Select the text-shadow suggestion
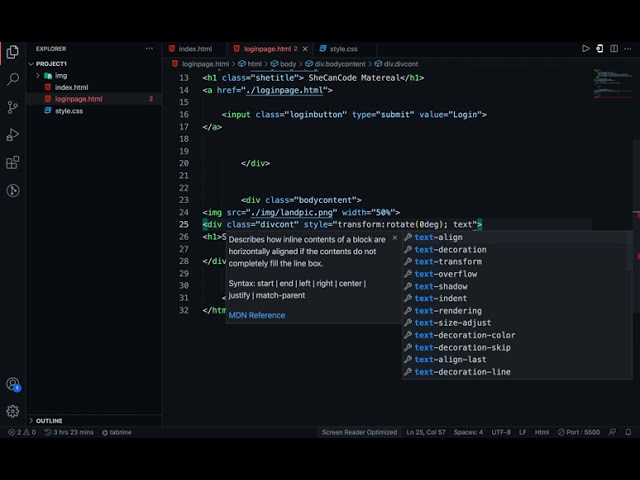The height and width of the screenshot is (480, 640). 516,286
